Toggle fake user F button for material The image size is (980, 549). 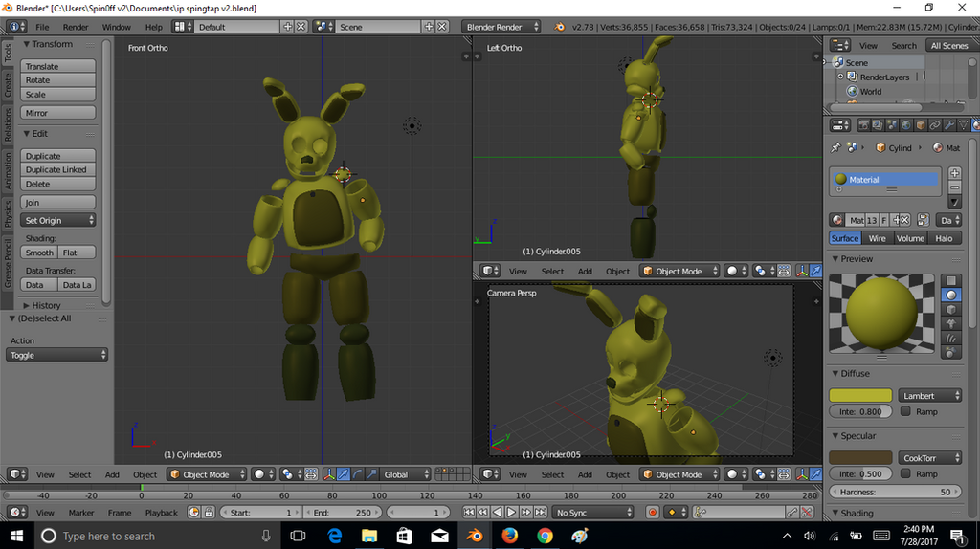point(883,220)
